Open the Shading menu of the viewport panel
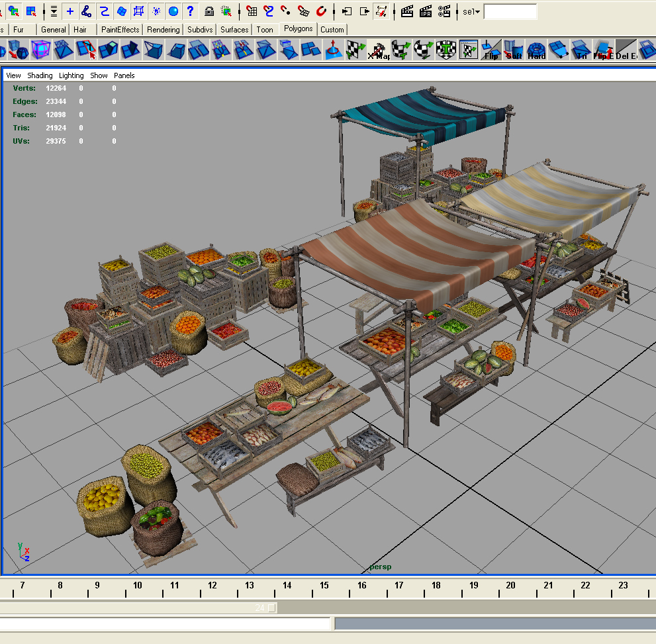Viewport: 656px width, 644px height. tap(40, 75)
